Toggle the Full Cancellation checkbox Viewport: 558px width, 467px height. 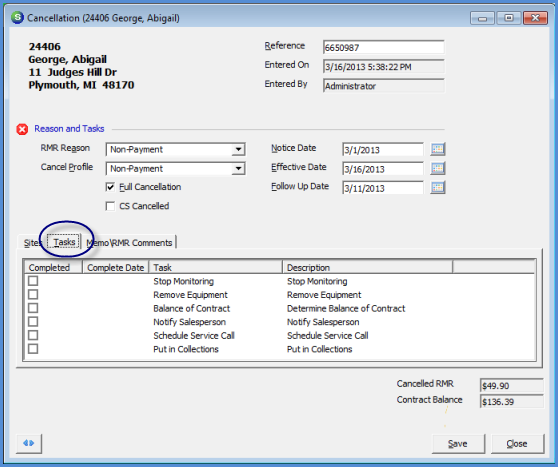(110, 187)
